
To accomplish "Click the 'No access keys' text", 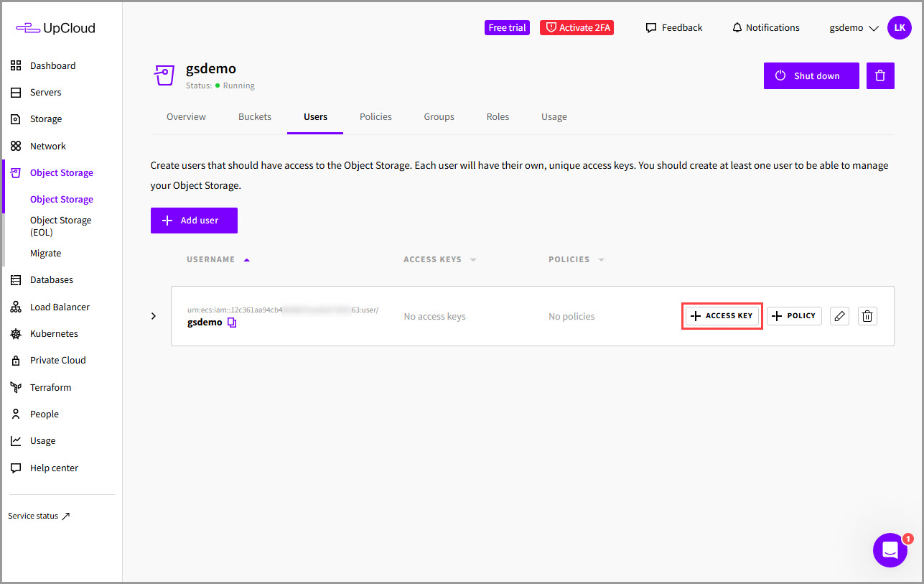I will pos(435,317).
